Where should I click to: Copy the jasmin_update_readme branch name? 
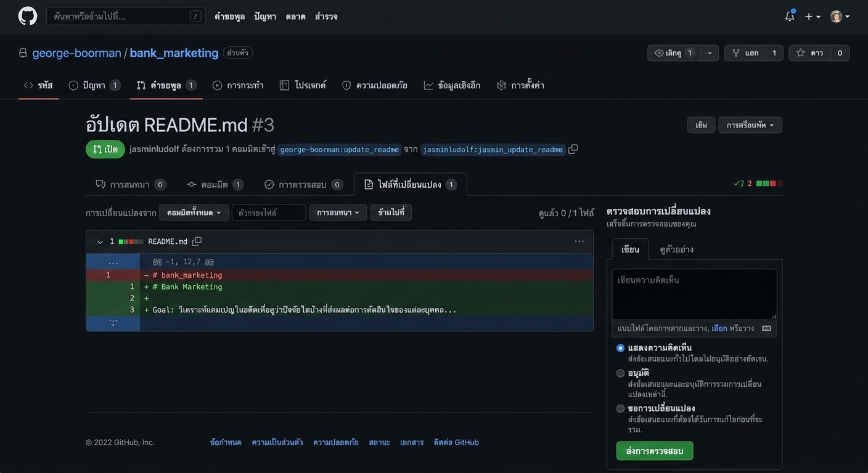click(573, 149)
